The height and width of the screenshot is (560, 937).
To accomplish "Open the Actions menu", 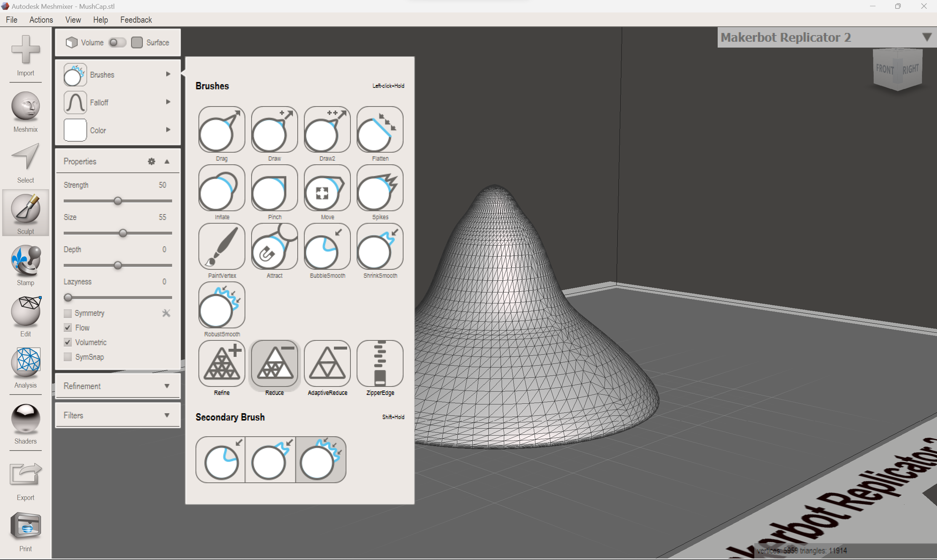I will pos(40,19).
